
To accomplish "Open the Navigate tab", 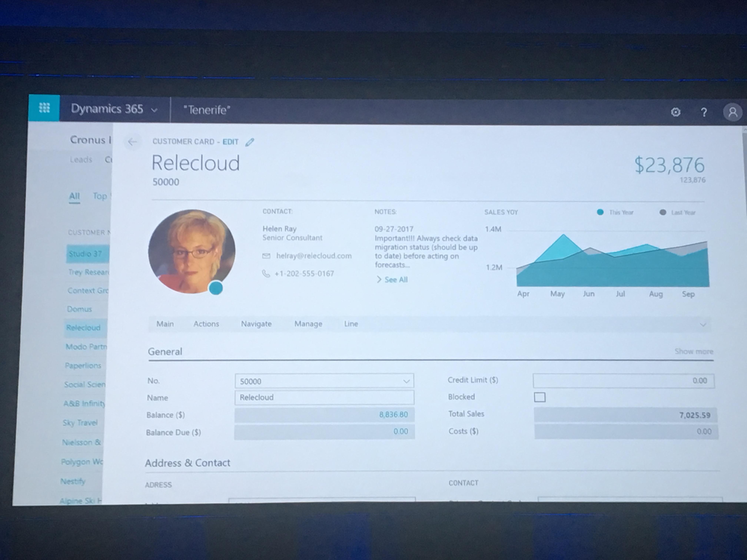I will click(256, 324).
